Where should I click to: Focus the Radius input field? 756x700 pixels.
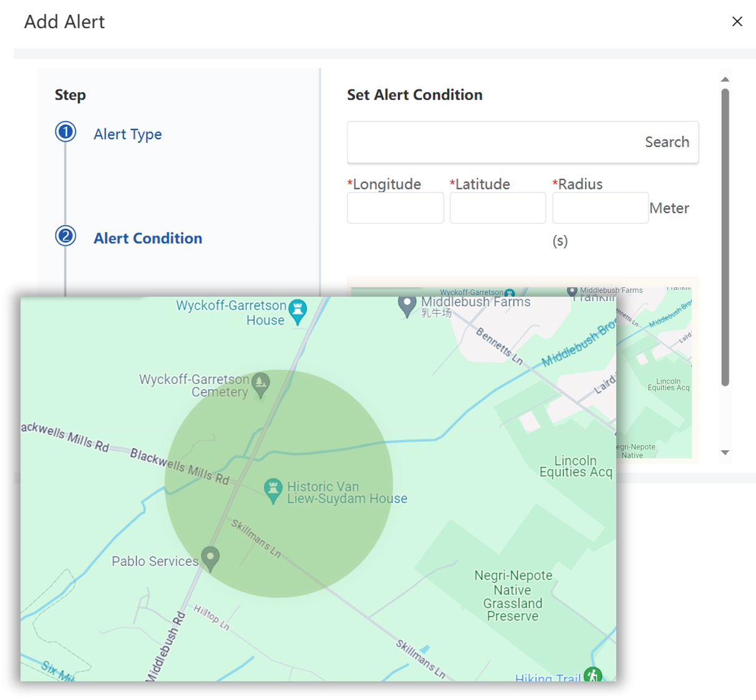pyautogui.click(x=600, y=208)
